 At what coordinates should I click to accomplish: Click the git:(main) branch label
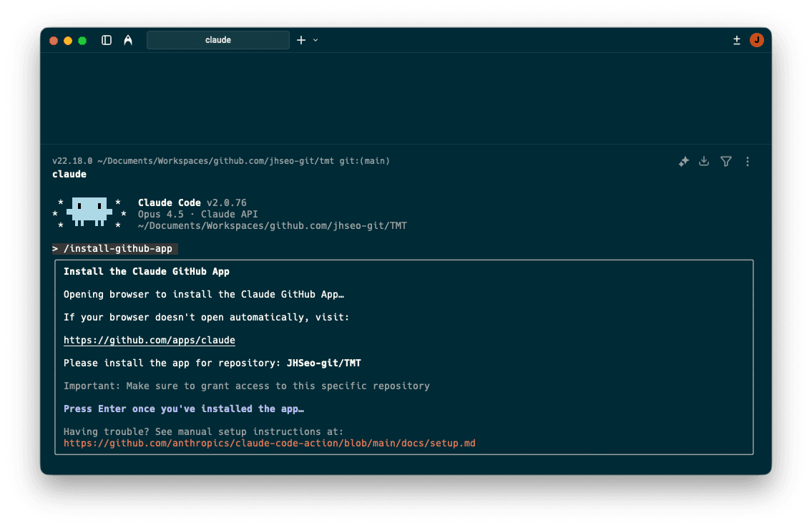pos(366,160)
